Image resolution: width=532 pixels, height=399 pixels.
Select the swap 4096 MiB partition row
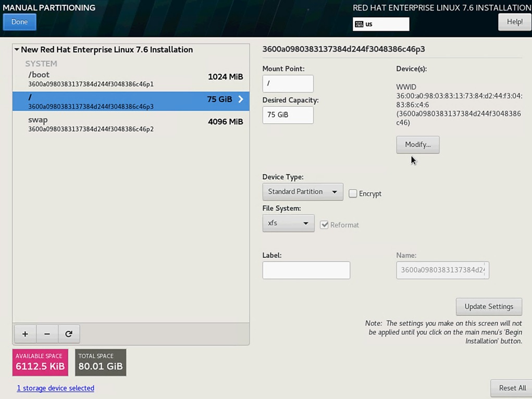[131, 124]
